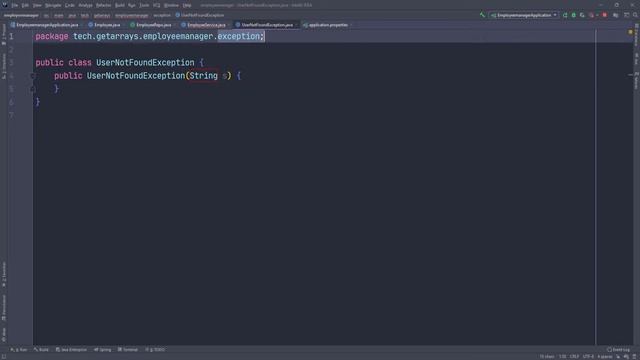Click 'java' in the navigation breadcrumb
Viewport: 640px width, 360px height.
point(72,16)
